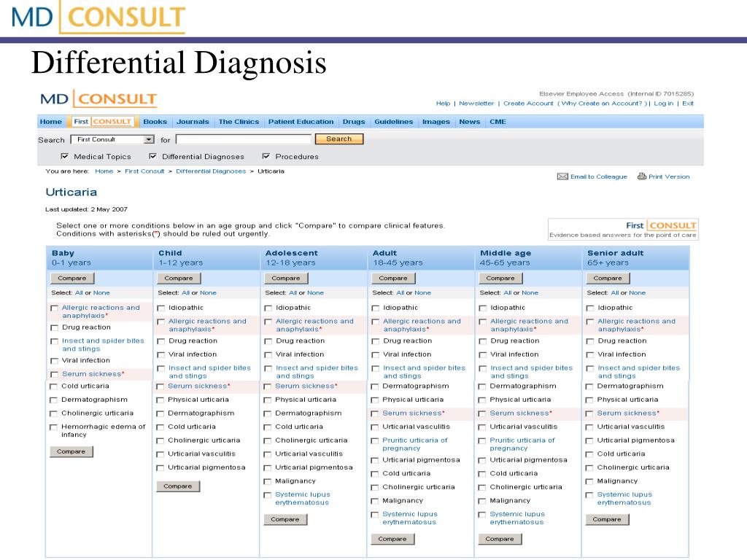Click the search text input field
The image size is (747, 560).
(244, 139)
